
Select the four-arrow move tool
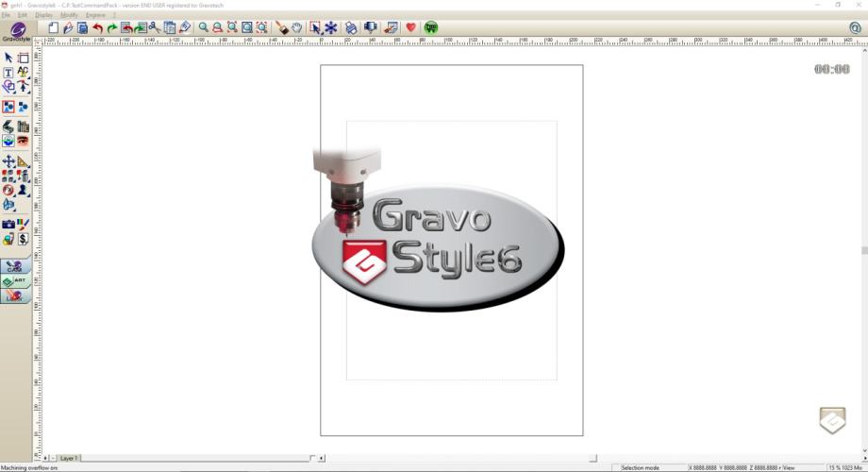(x=8, y=161)
